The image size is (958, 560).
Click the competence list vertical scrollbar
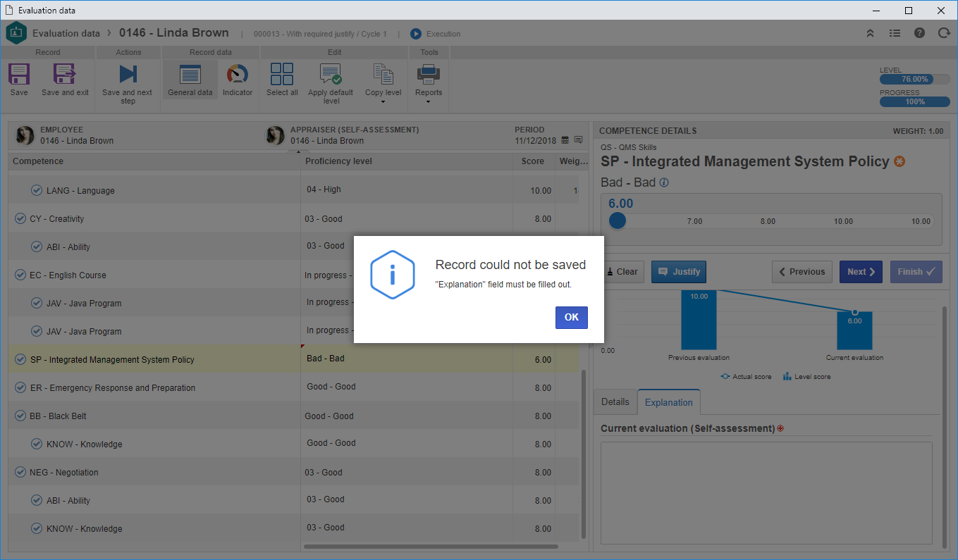[x=584, y=454]
